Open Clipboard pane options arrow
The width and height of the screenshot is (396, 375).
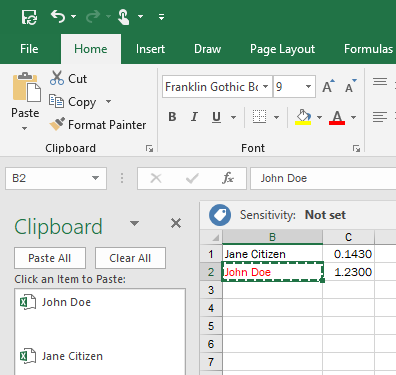(134, 223)
